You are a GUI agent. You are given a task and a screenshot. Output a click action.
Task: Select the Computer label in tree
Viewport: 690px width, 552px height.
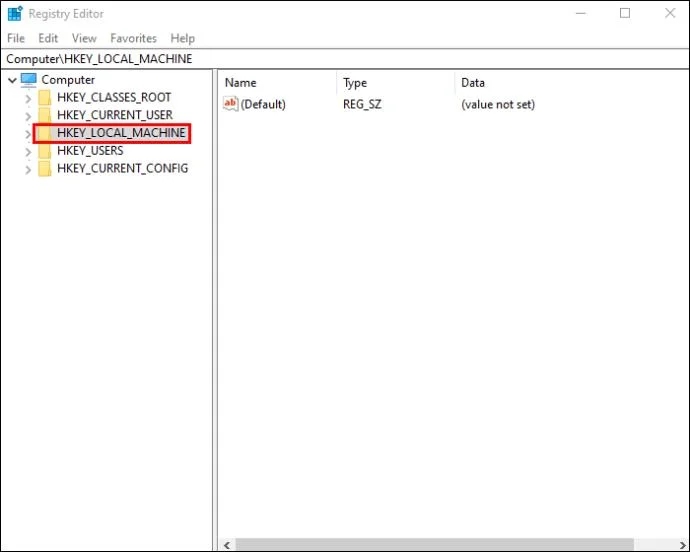pyautogui.click(x=68, y=80)
